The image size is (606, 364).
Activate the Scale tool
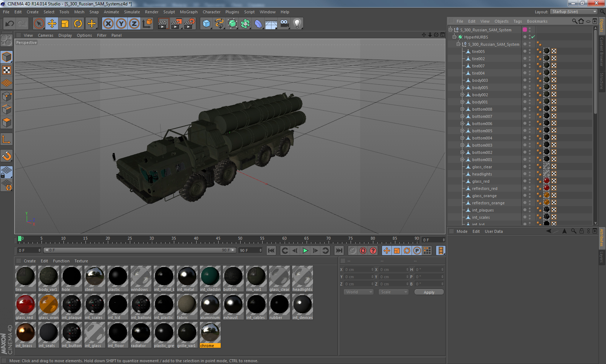point(65,24)
